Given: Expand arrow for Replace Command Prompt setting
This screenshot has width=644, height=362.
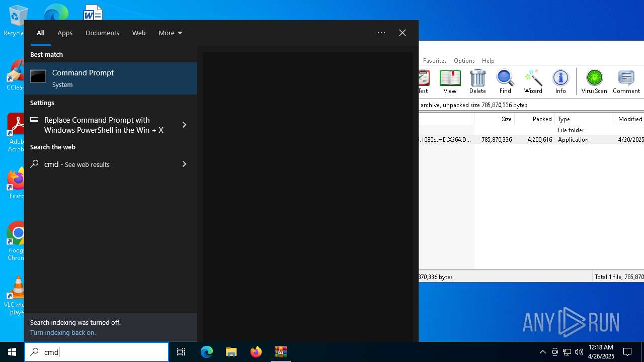Looking at the screenshot, I should 185,125.
